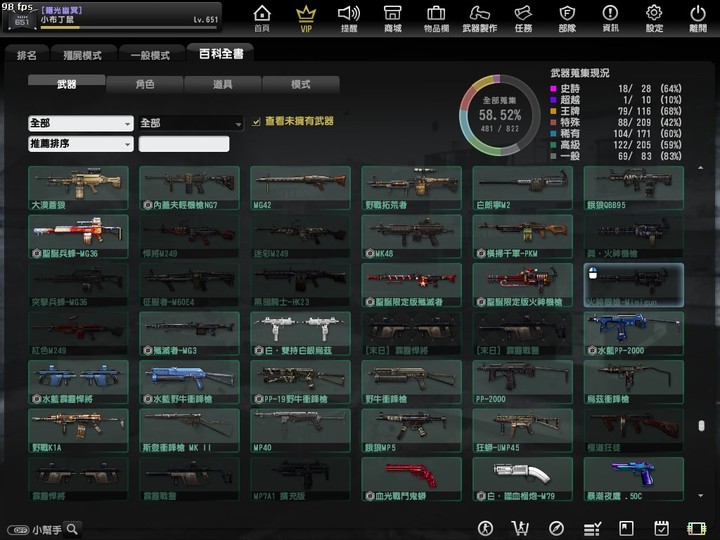
Task: Open the 物品欄 inventory briefcase icon
Action: click(436, 18)
